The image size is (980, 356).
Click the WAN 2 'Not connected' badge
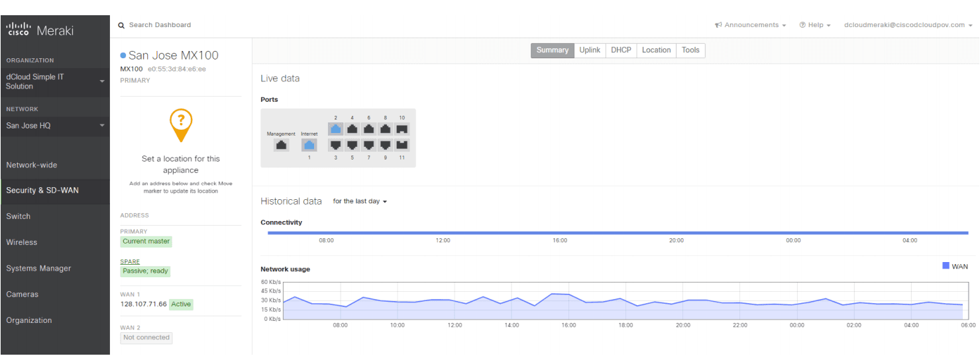pyautogui.click(x=146, y=337)
